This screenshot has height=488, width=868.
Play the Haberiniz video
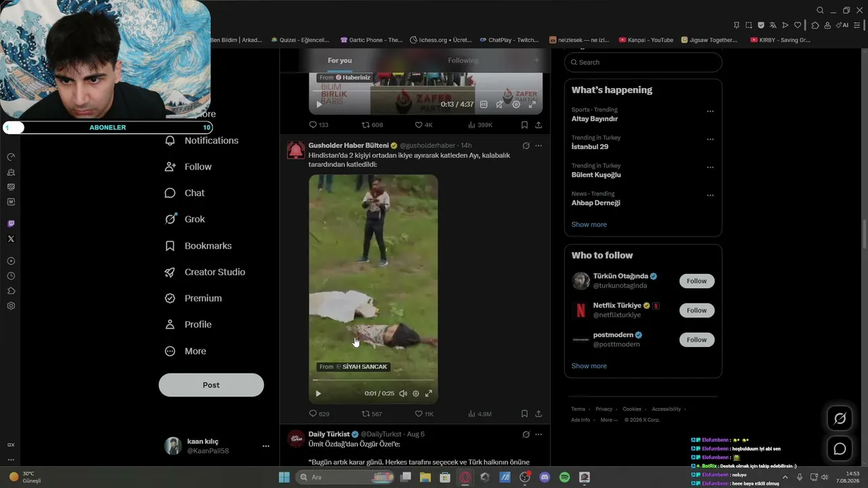(319, 104)
